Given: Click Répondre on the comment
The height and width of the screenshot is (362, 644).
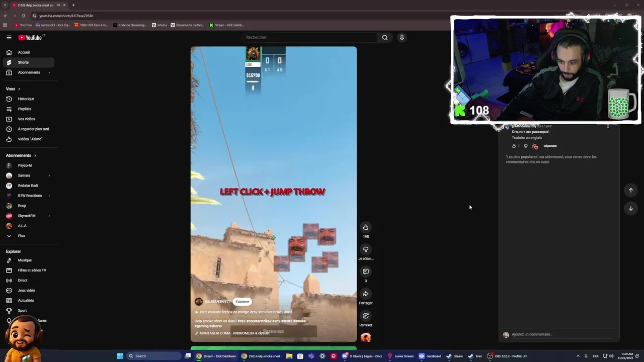Looking at the screenshot, I should (x=550, y=146).
